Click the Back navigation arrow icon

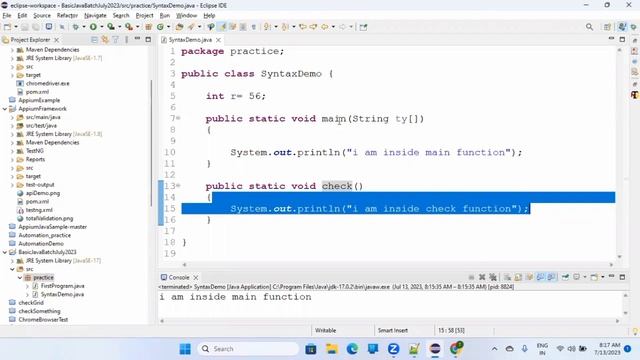click(x=325, y=27)
